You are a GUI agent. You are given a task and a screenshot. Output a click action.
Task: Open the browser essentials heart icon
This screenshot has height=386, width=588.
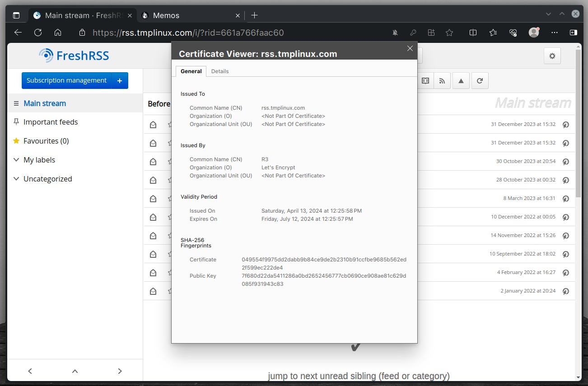(513, 33)
